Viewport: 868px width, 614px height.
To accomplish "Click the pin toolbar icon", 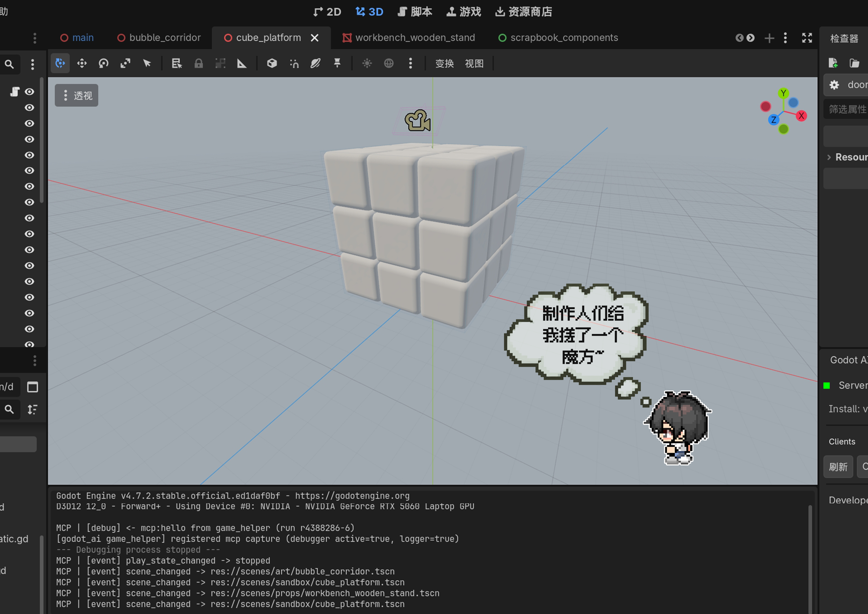I will point(337,63).
